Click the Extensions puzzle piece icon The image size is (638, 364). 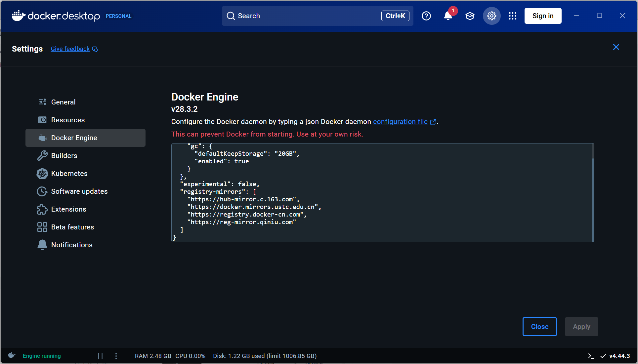(x=42, y=209)
